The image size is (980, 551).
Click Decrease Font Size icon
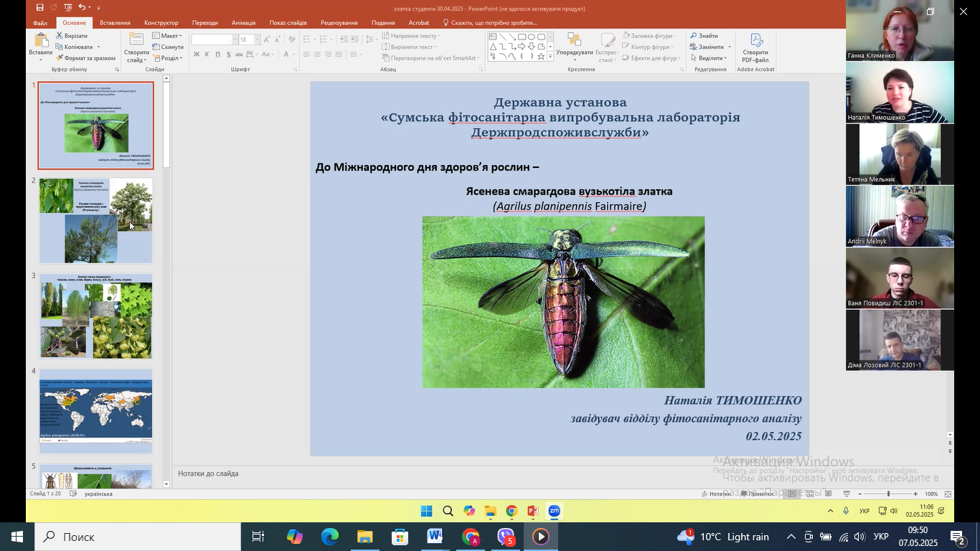tap(278, 39)
